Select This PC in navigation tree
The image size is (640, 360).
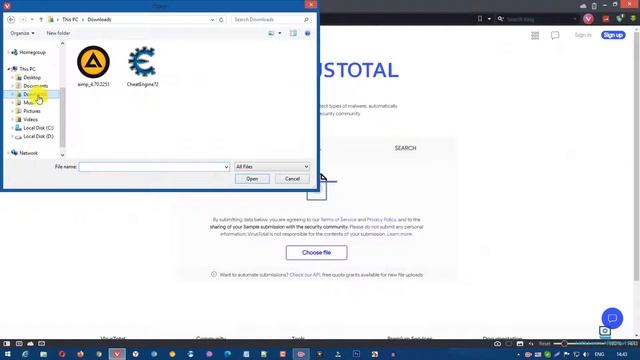(27, 69)
